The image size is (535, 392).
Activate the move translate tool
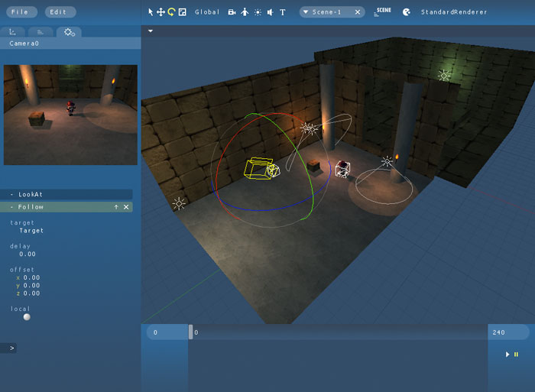click(160, 12)
